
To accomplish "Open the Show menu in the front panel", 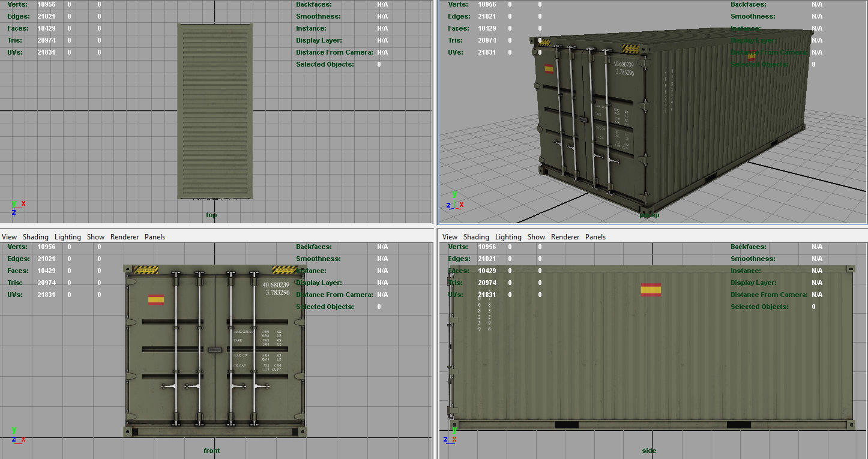I will (95, 237).
